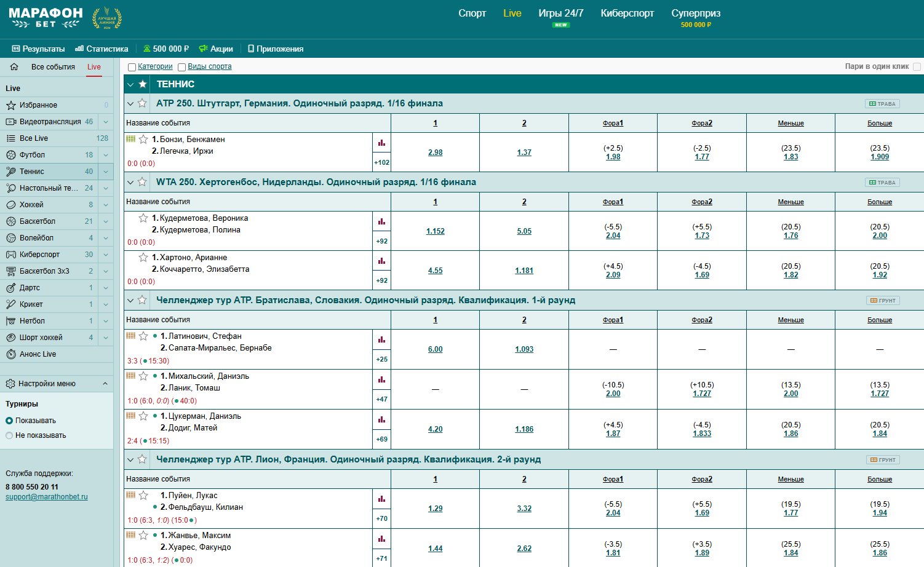
Task: Click stats chart icon for Цукерман match
Action: coord(381,419)
